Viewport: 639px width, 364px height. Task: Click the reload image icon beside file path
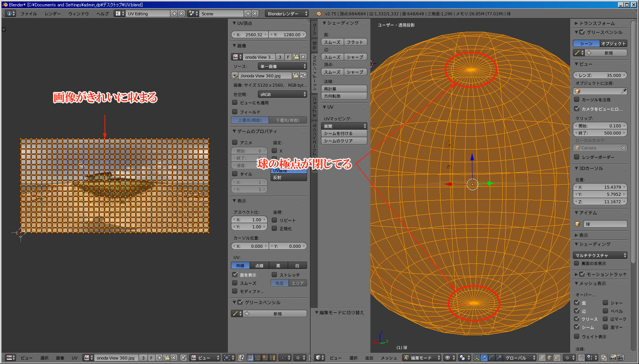[x=303, y=75]
